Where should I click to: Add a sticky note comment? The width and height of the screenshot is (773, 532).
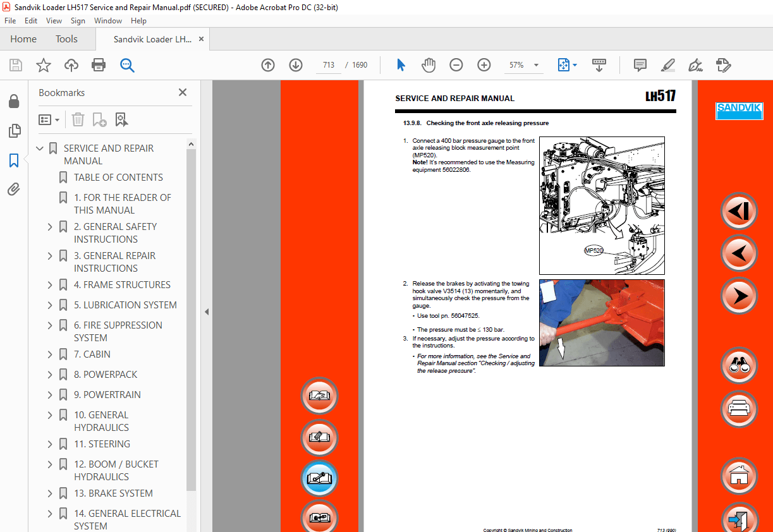[639, 64]
